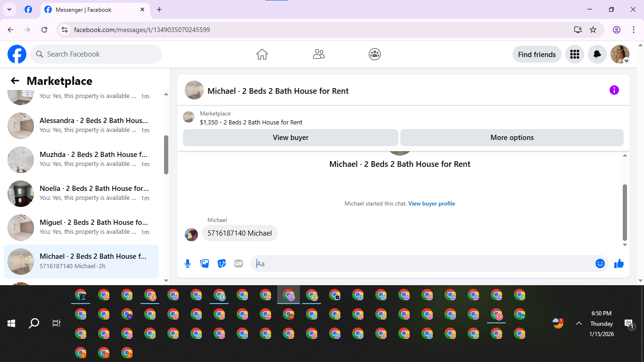Switch to the first Facebook tab
The image size is (644, 362).
click(28, 9)
